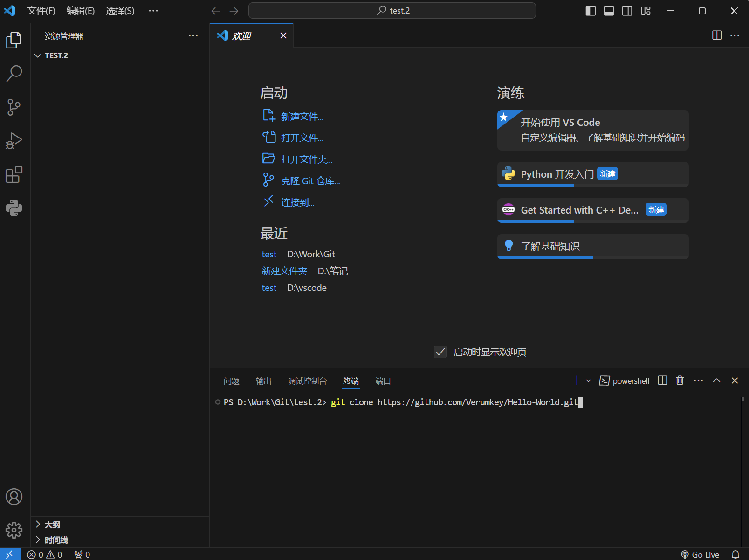Open the Search view in activity bar
The height and width of the screenshot is (560, 749).
tap(14, 74)
